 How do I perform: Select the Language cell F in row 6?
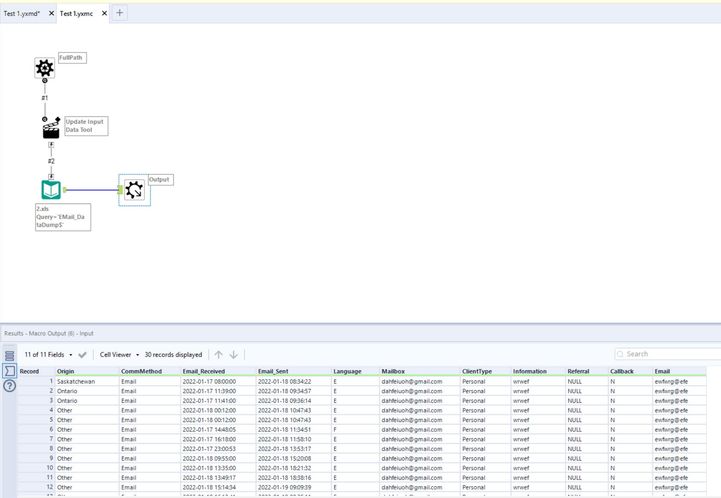tap(355, 429)
